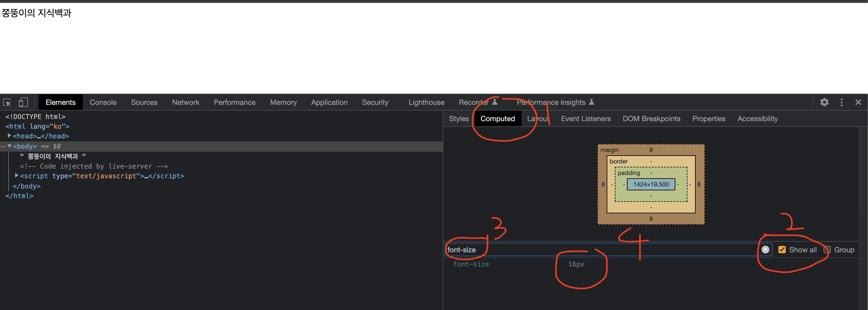Click the Performance insights flask icon
Screen dimensions: 868x310
[x=591, y=102]
